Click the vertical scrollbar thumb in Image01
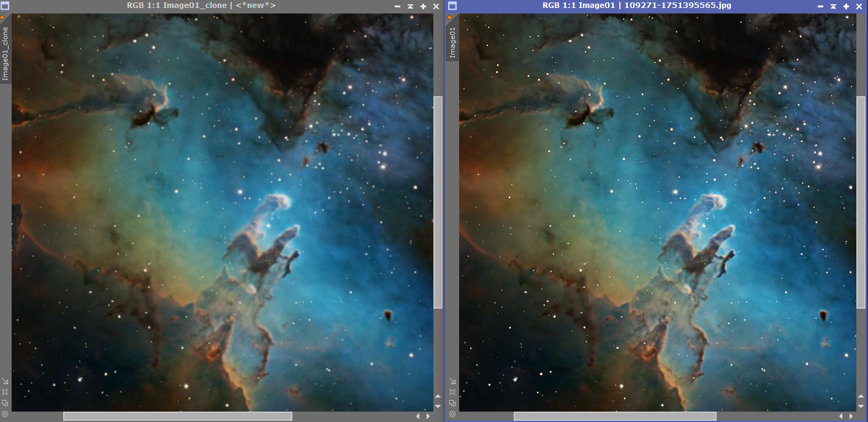The height and width of the screenshot is (422, 868). pos(861,202)
